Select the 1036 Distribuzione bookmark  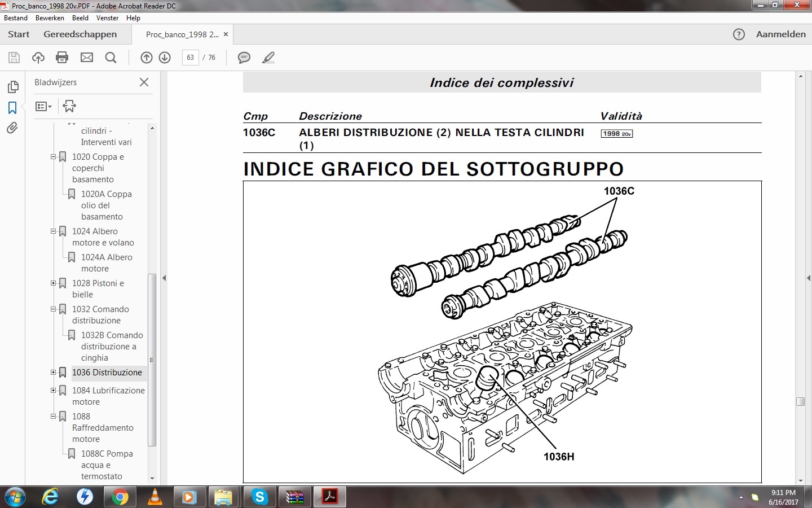click(107, 373)
